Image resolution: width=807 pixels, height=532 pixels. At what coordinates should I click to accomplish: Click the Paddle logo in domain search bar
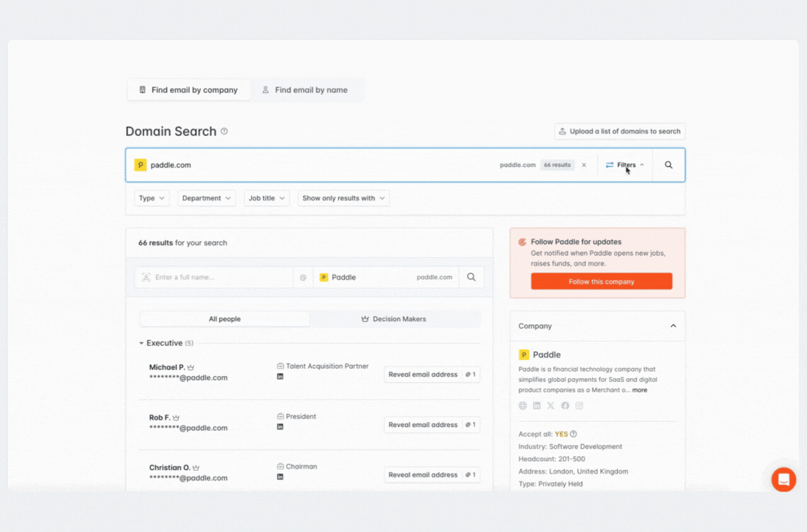click(140, 166)
